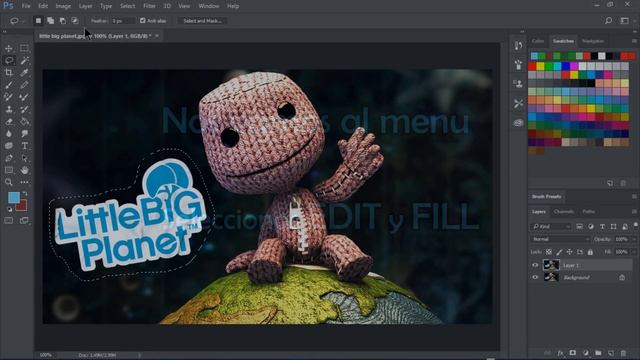Open the blend mode Normal dropdown
The image size is (640, 360).
(x=560, y=239)
